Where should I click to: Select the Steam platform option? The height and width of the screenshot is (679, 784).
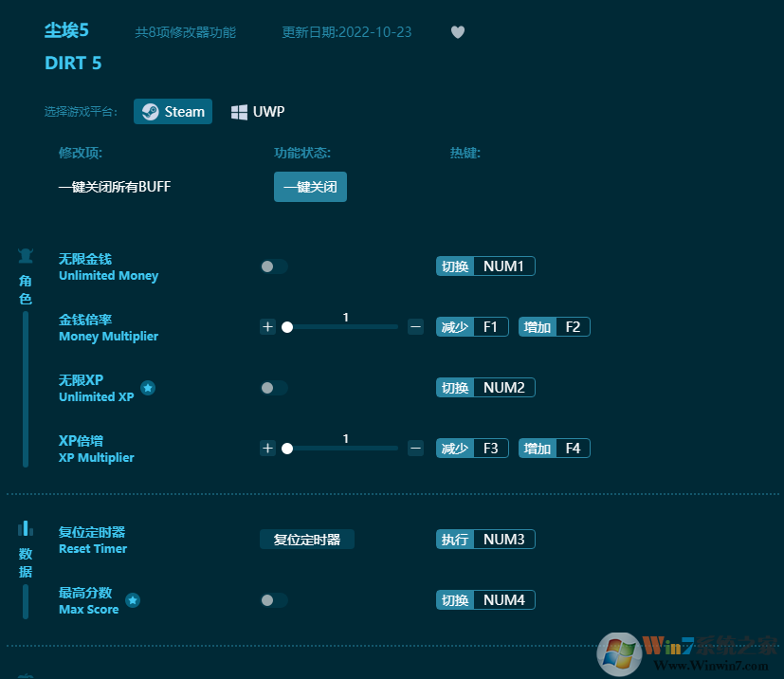pyautogui.click(x=173, y=111)
